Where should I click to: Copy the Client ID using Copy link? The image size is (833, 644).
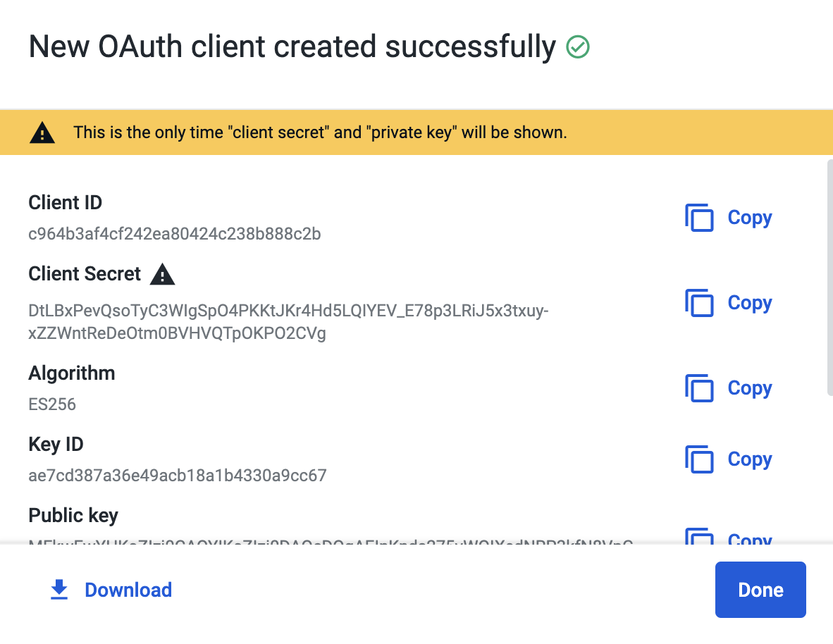click(x=750, y=218)
